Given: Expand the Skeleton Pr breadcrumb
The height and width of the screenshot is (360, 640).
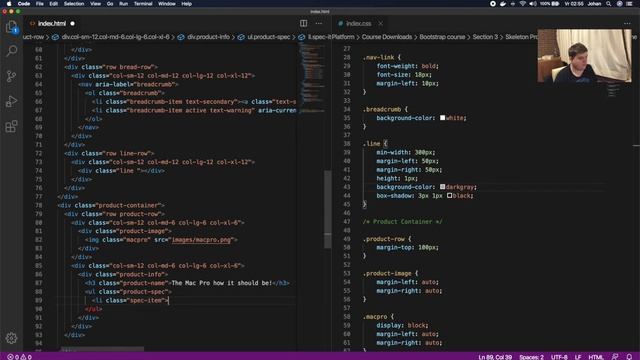Looking at the screenshot, I should click(x=521, y=37).
